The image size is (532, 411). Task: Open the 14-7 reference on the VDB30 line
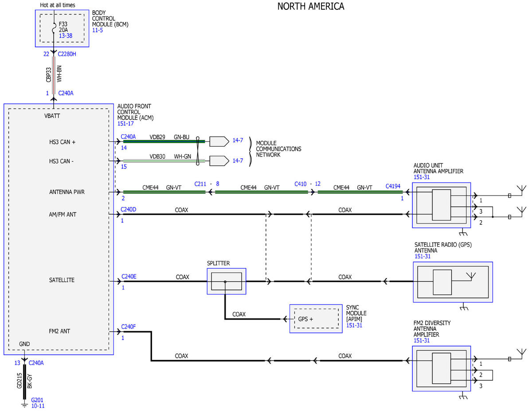(x=238, y=160)
